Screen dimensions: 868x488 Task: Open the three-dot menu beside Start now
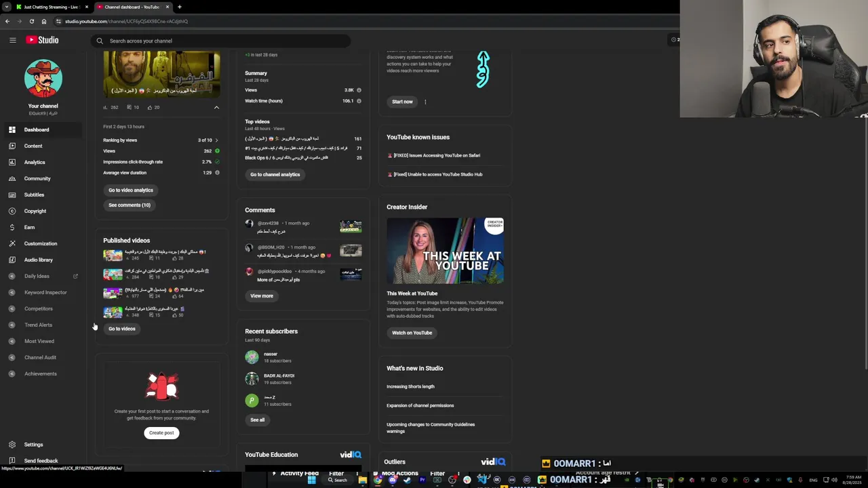[x=425, y=102]
